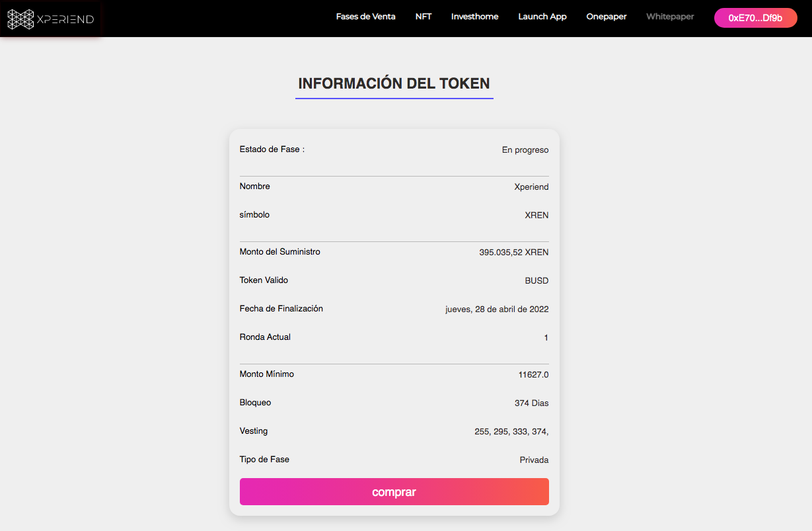Select the 11627.0 minimum amount value

pos(533,375)
